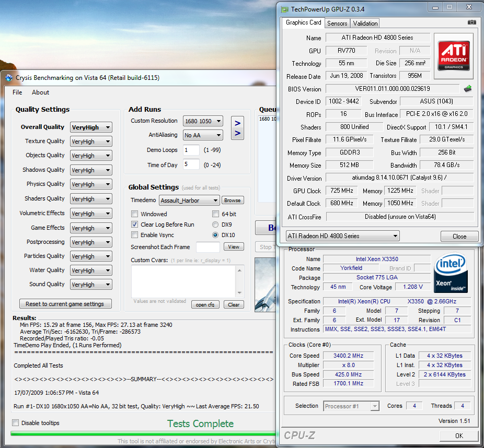484x448 pixels.
Task: Click the Crysis Benchmarking title bar icon
Action: click(9, 78)
